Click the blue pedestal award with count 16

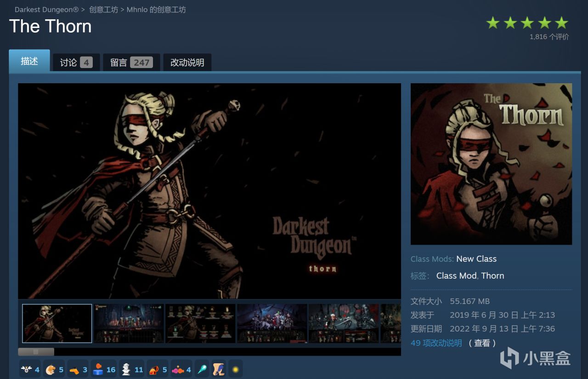(104, 369)
